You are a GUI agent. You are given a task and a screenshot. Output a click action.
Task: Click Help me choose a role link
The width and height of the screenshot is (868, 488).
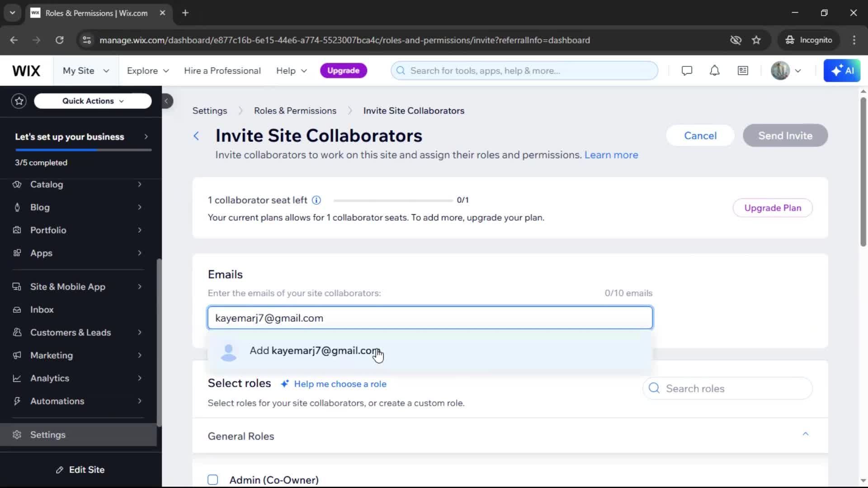(x=340, y=384)
